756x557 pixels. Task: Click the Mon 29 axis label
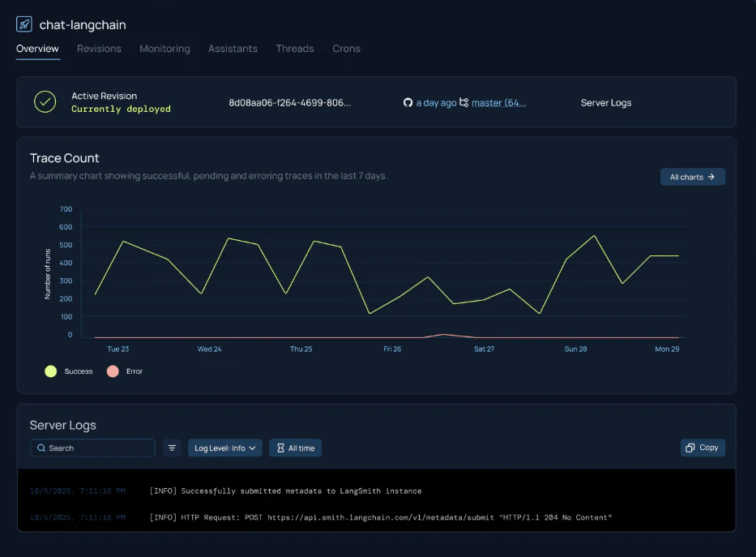pyautogui.click(x=667, y=349)
